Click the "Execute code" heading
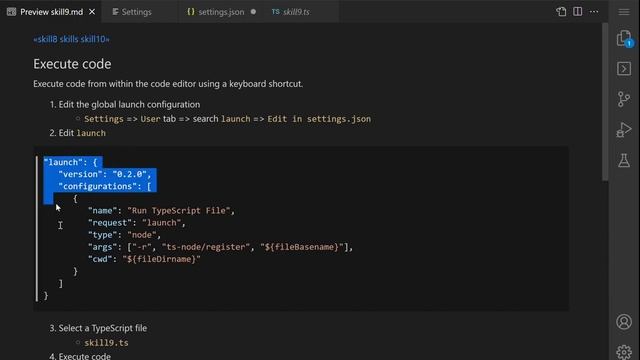 pyautogui.click(x=72, y=64)
